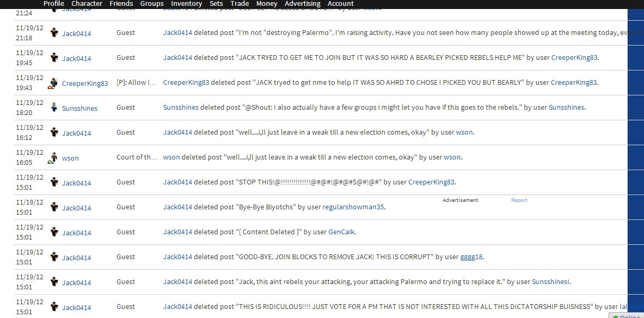Open Money in the top navigation
Image resolution: width=644 pixels, height=318 pixels.
click(x=266, y=4)
